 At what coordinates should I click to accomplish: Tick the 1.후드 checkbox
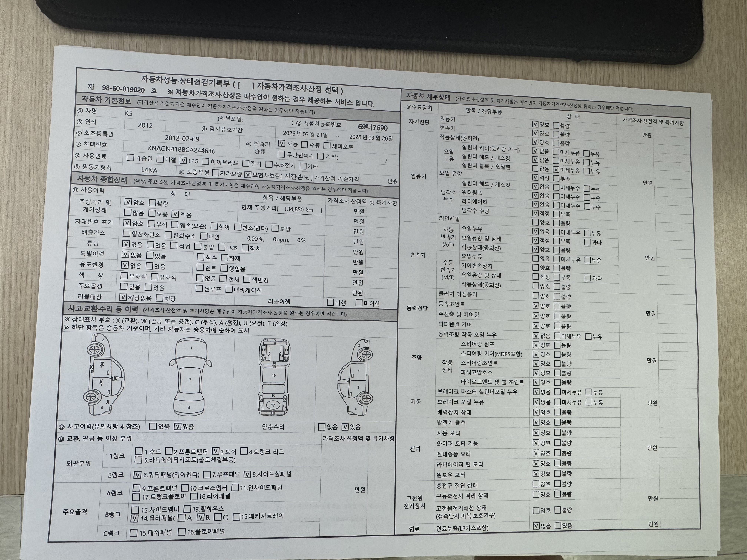point(139,451)
